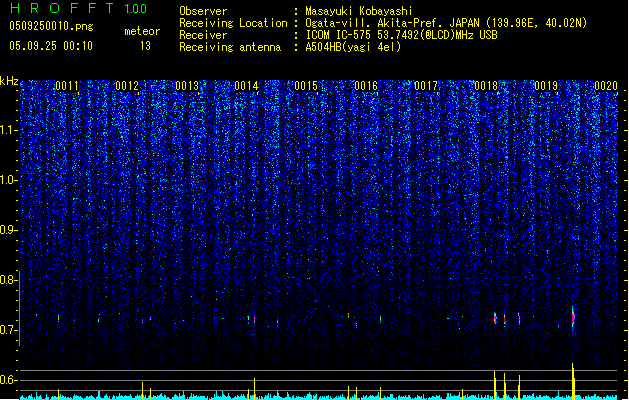
Task: Click the ICOM IC-575 receiver text
Action: coord(401,35)
